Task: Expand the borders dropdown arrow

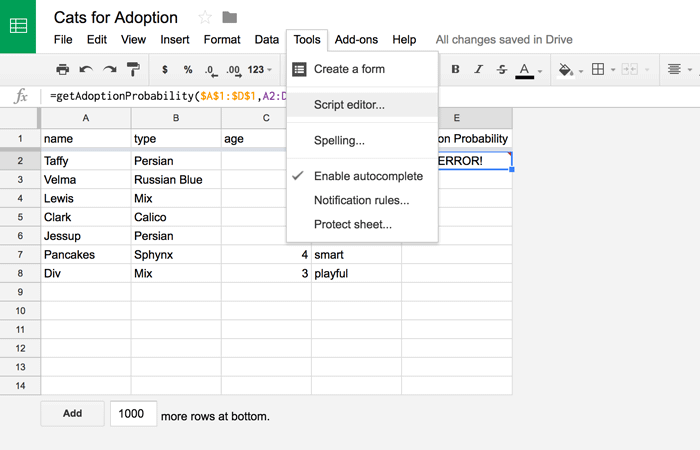Action: tap(613, 70)
